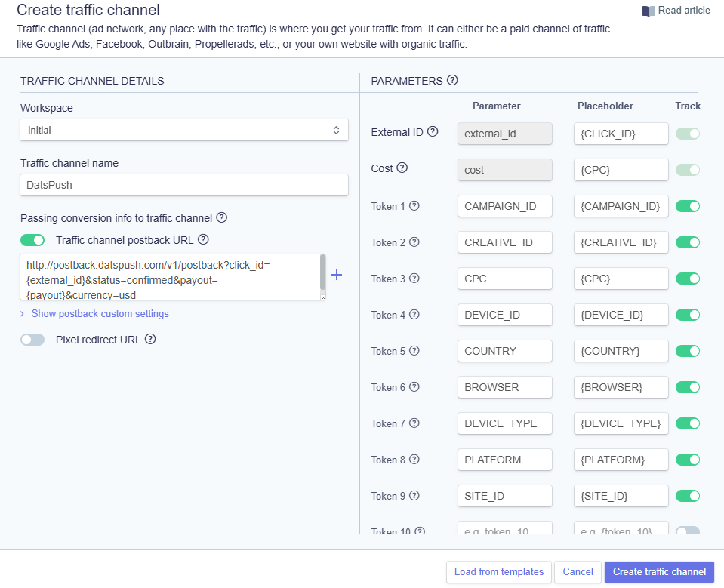
Task: Open the Read article link
Action: (x=676, y=11)
